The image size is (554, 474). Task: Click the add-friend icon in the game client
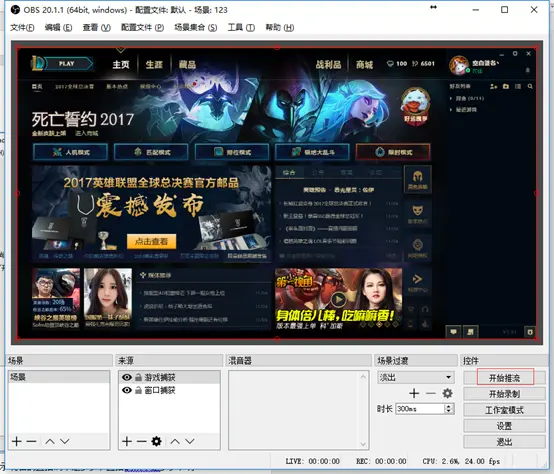click(494, 86)
